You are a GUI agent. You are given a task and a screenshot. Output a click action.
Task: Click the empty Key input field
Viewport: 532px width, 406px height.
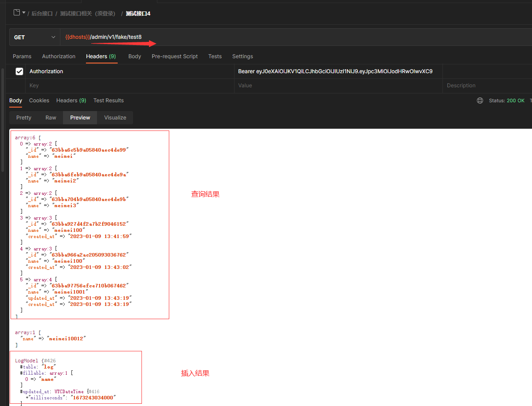(130, 86)
